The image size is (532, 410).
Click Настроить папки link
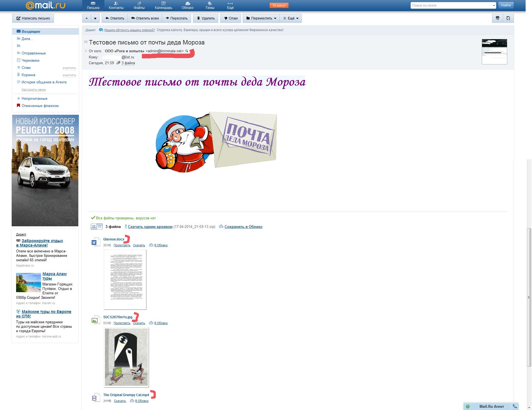click(34, 90)
